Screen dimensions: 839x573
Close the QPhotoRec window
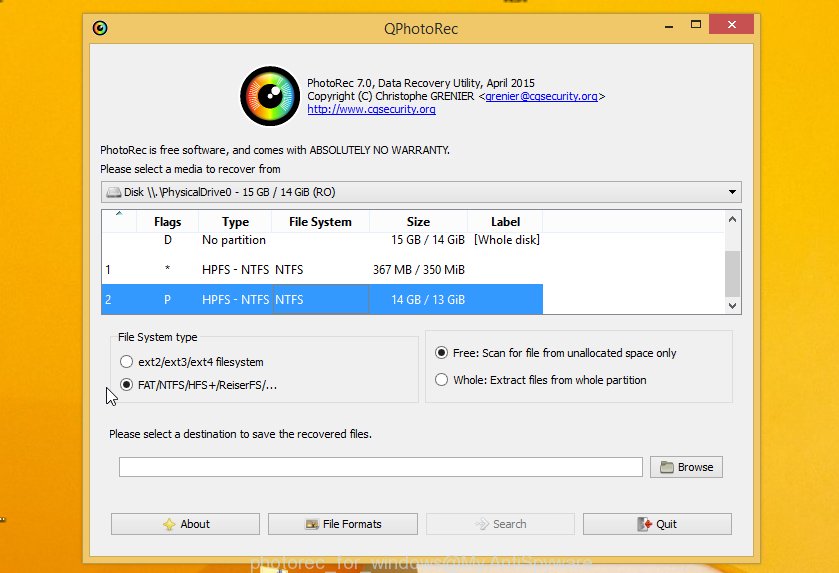click(731, 24)
